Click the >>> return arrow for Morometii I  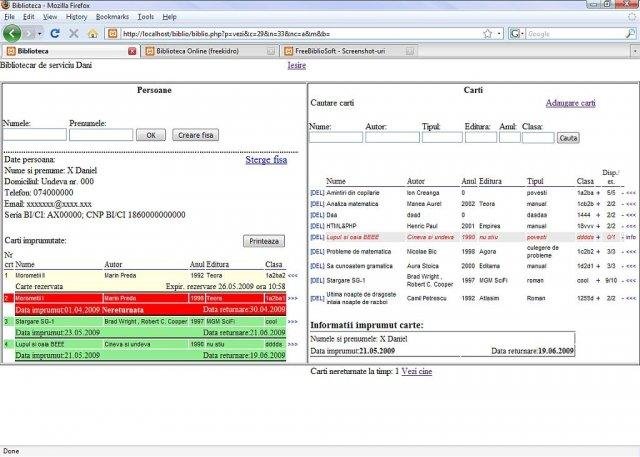[293, 298]
